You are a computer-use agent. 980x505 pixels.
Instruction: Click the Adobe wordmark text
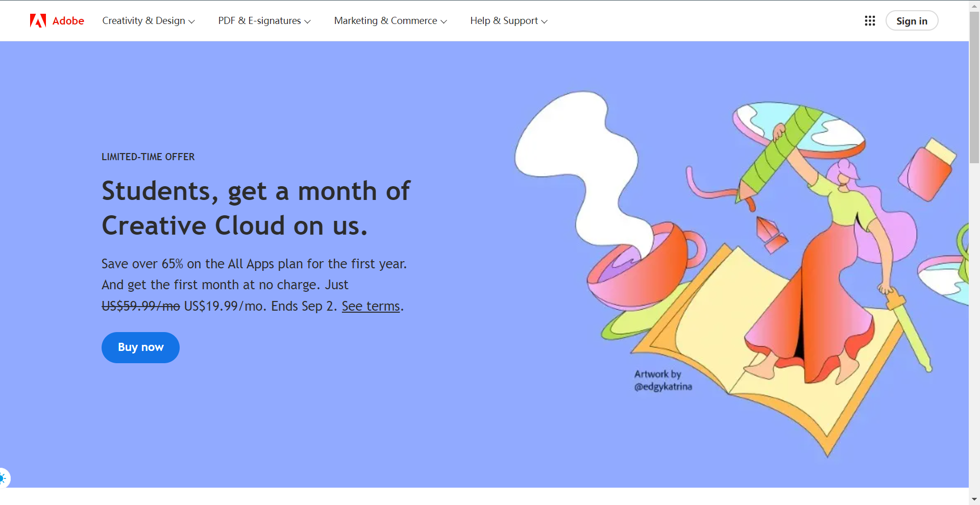tap(68, 21)
